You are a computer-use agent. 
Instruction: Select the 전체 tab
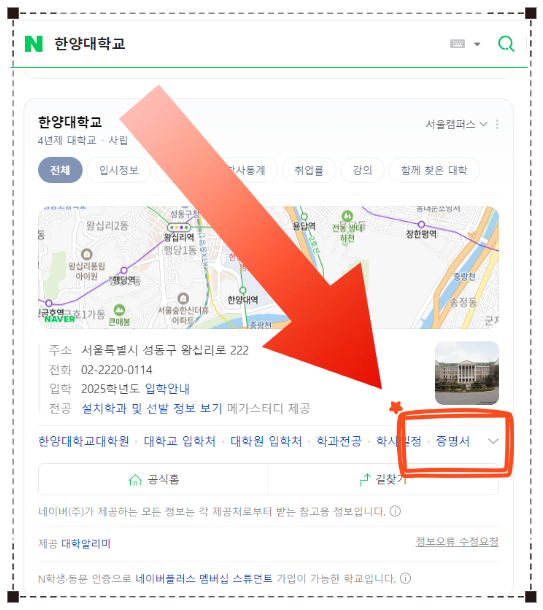[x=60, y=170]
